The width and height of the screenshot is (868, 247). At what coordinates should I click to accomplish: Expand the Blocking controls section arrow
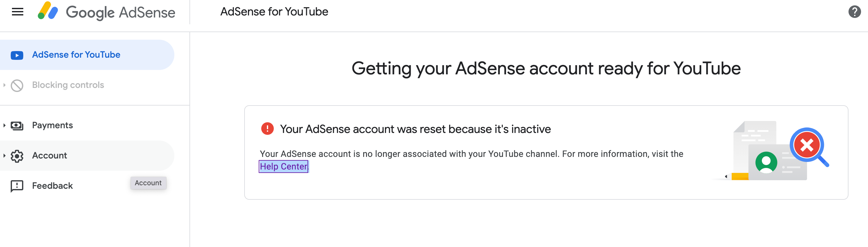click(x=4, y=85)
